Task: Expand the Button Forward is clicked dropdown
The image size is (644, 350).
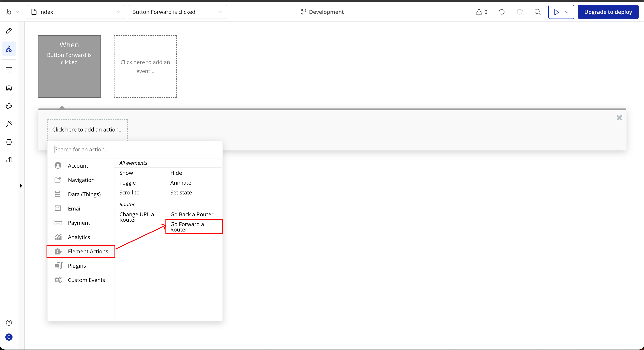Action: click(x=178, y=12)
